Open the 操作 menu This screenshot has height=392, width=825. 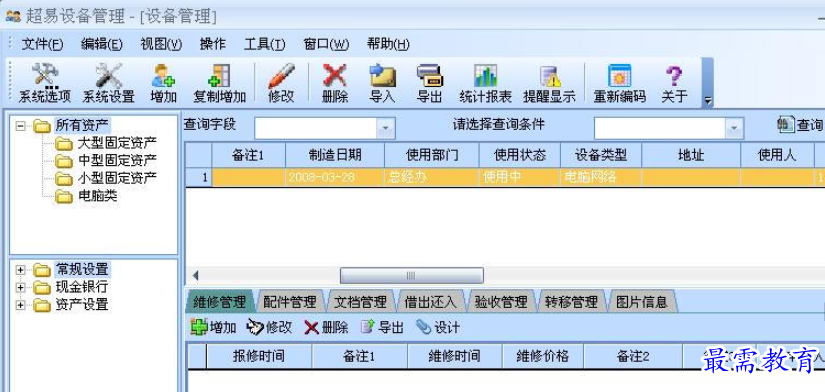[213, 45]
